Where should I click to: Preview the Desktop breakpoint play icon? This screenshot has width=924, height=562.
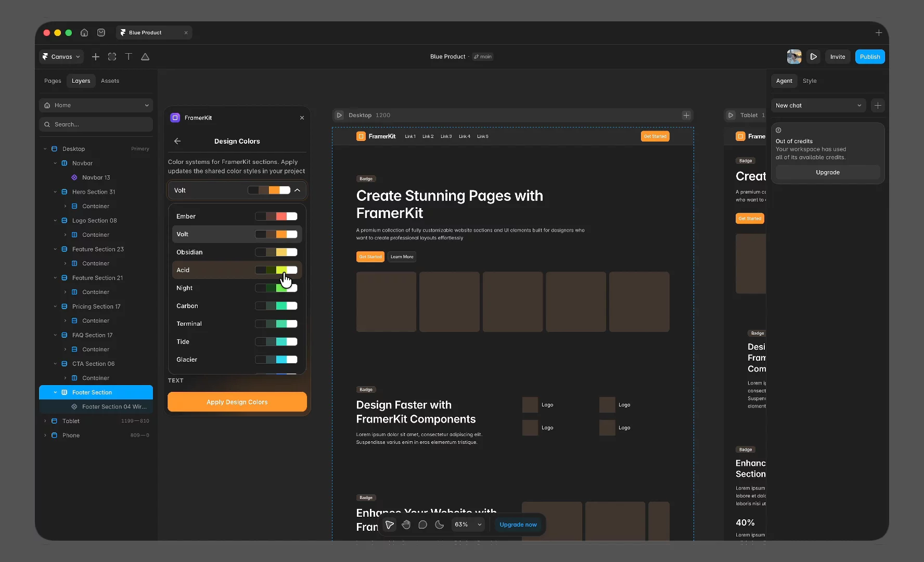[x=339, y=115]
